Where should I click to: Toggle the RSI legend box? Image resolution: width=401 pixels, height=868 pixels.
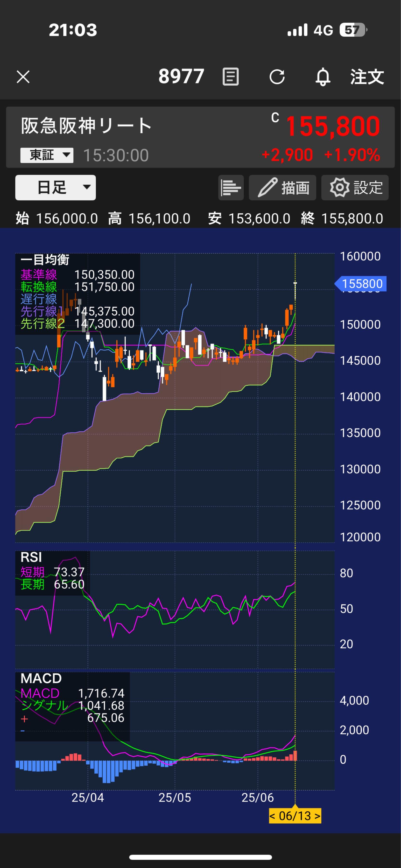click(x=31, y=558)
